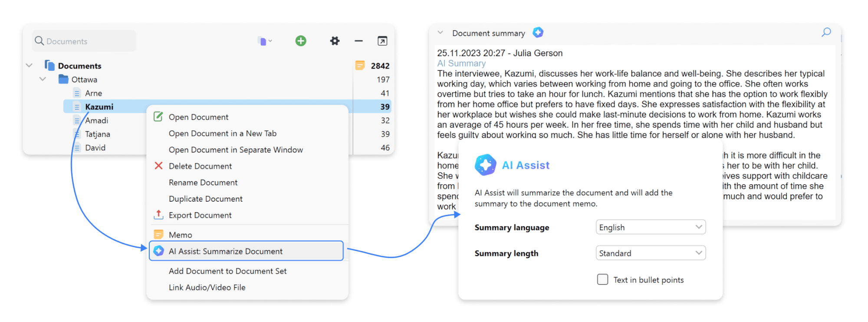The image size is (868, 322).
Task: Collapse the Document summary section chevron
Action: point(440,33)
